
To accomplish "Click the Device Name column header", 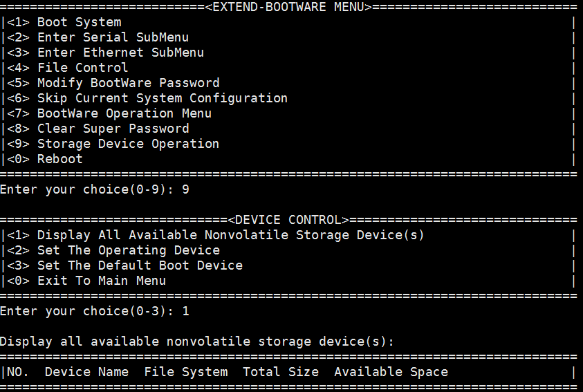I will point(86,372).
